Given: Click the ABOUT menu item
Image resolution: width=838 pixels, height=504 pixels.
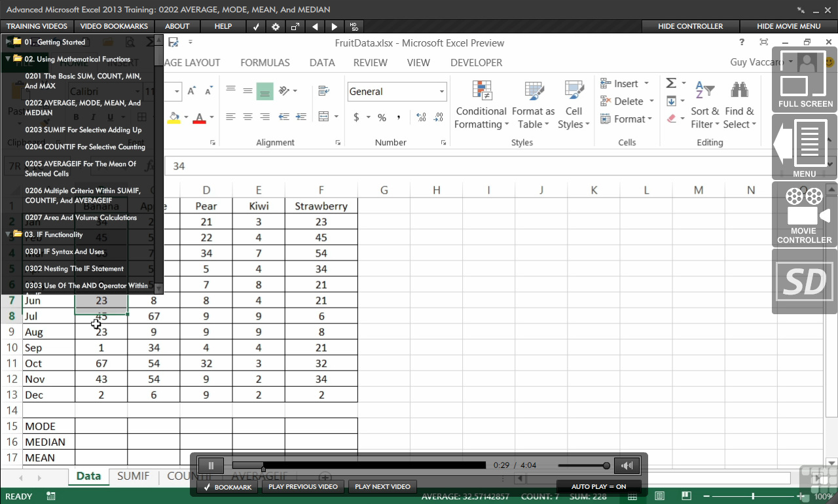Looking at the screenshot, I should (177, 26).
